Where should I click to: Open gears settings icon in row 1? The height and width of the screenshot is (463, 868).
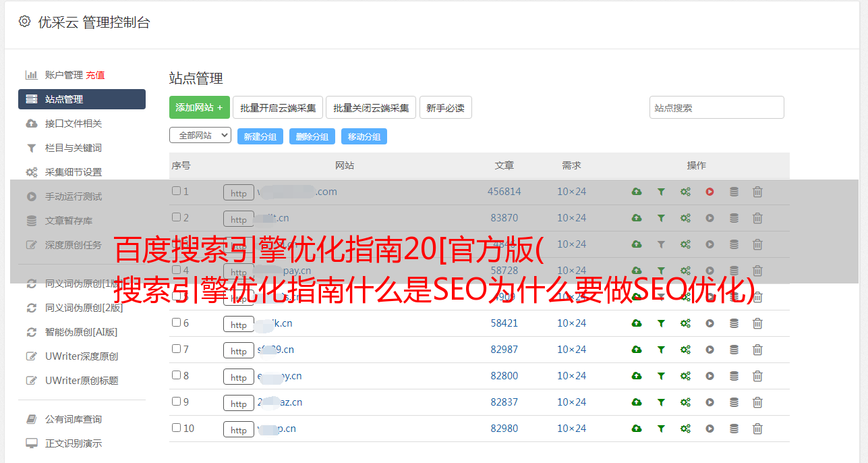click(685, 192)
